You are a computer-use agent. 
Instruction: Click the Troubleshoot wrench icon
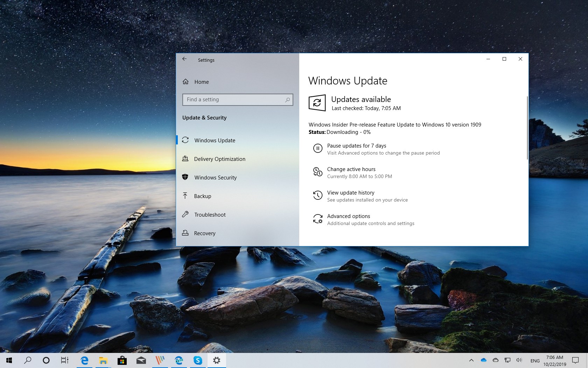[x=185, y=214]
